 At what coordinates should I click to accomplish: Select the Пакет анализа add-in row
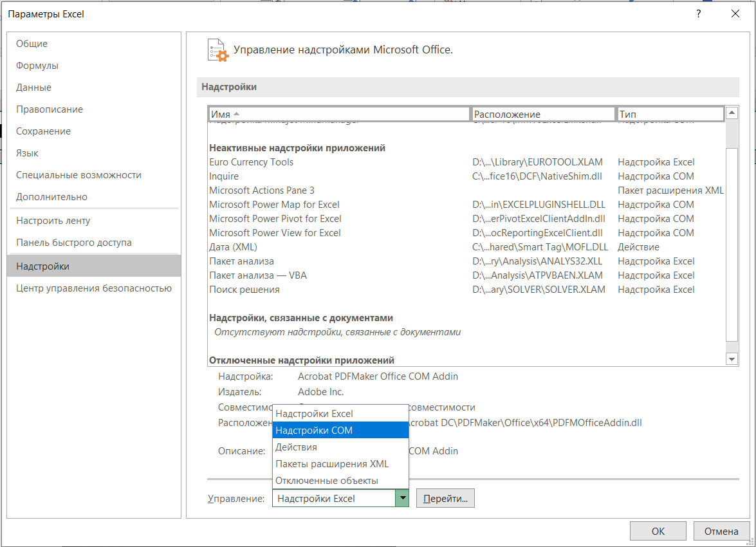tap(466, 261)
